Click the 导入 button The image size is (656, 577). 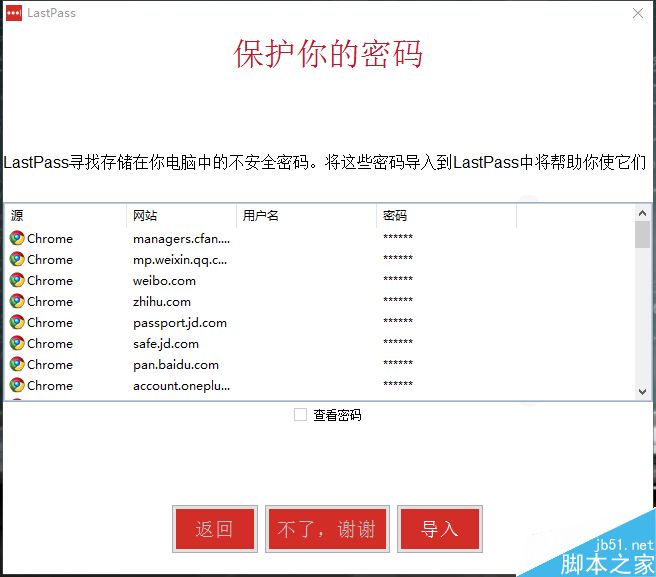pos(440,529)
